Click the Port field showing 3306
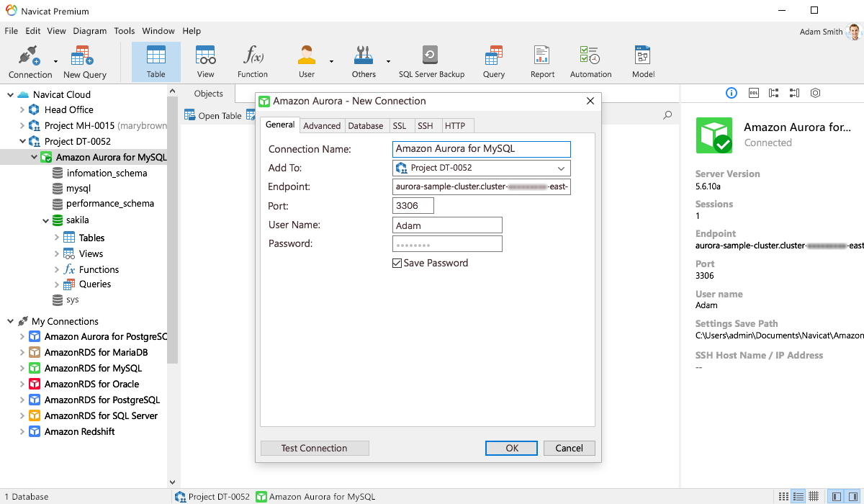Screen dimensions: 864x504 tap(414, 206)
